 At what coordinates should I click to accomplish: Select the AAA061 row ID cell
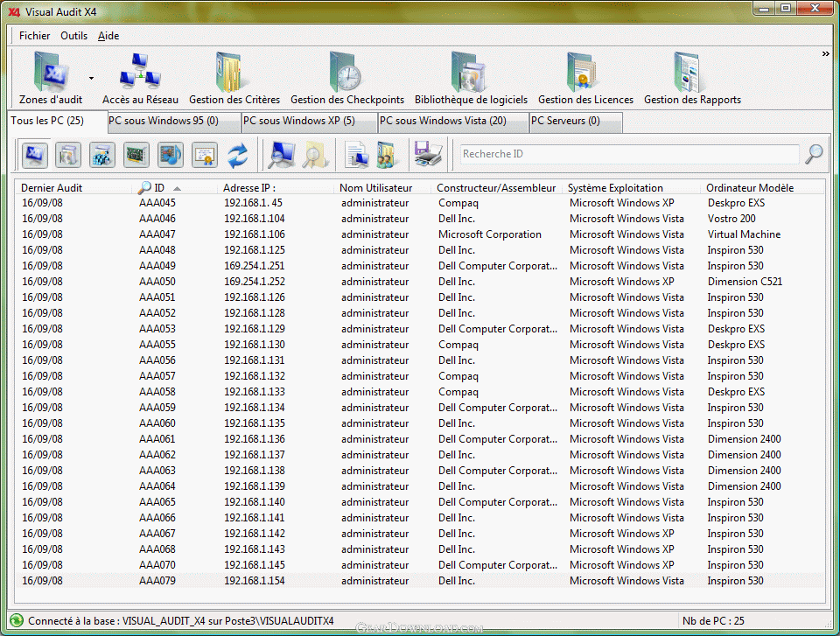coord(157,439)
